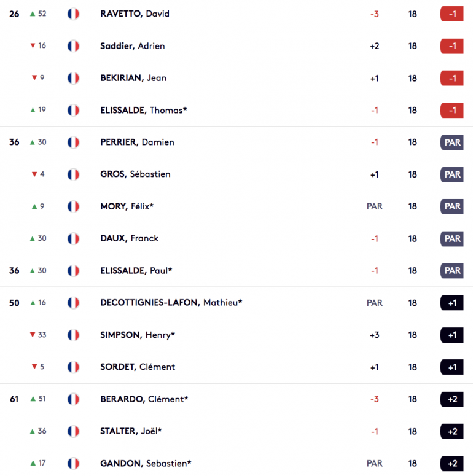The height and width of the screenshot is (476, 473).
Task: Click the French flag beside BERARDO, Clément
Action: coord(73,399)
